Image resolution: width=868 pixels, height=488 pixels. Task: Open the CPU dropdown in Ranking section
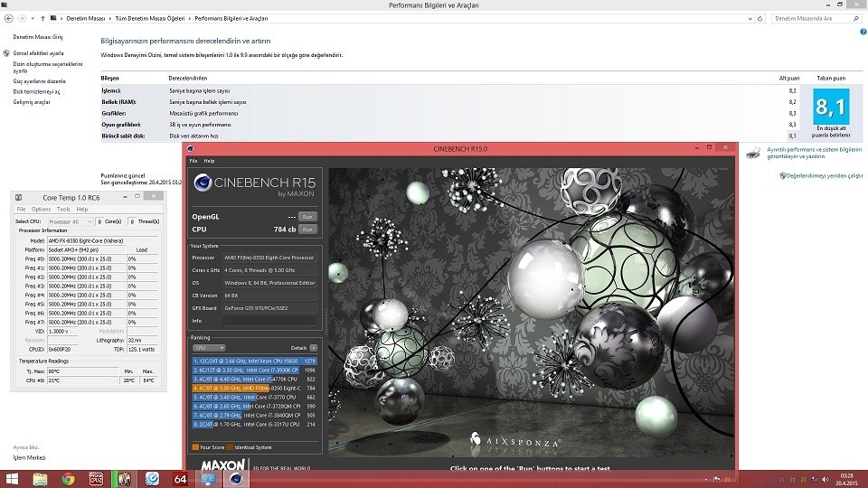click(x=209, y=348)
